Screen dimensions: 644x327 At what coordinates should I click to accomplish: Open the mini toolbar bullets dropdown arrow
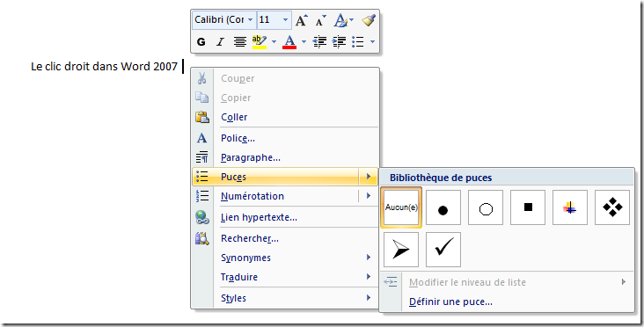372,41
